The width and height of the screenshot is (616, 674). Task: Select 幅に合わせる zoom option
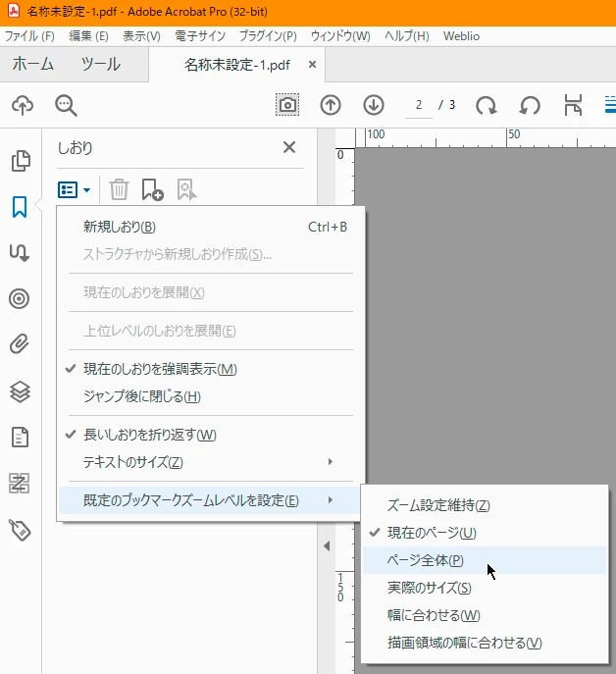click(x=485, y=615)
